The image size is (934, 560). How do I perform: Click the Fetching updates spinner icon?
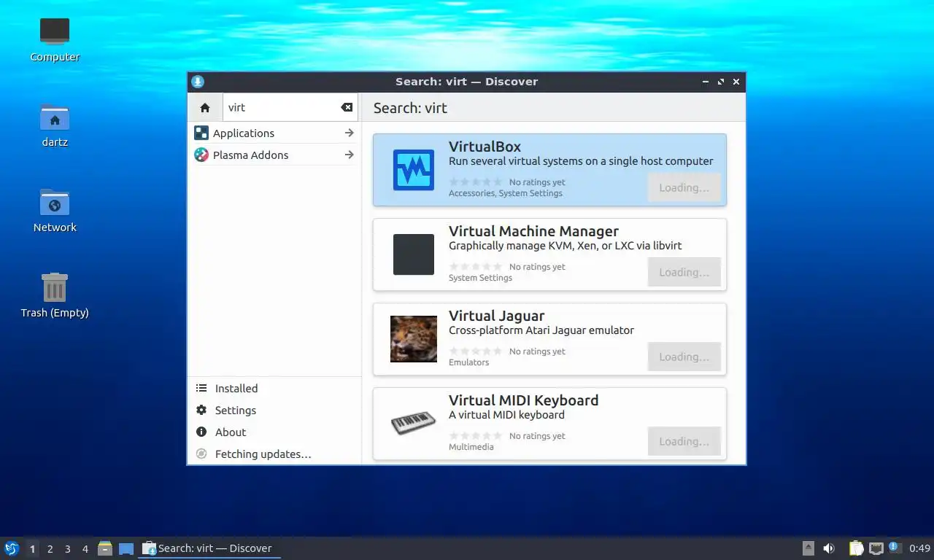pos(201,454)
